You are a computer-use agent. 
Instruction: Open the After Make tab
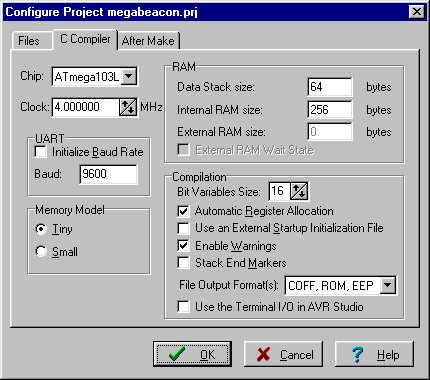point(148,41)
